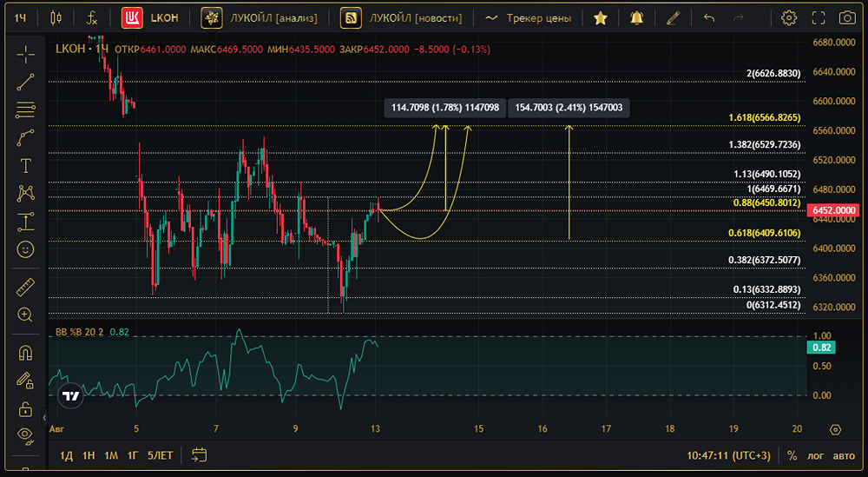Create alert with the bell icon

pos(636,18)
